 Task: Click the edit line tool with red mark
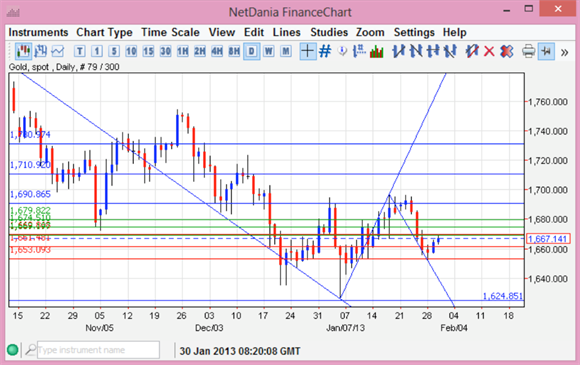coord(472,51)
